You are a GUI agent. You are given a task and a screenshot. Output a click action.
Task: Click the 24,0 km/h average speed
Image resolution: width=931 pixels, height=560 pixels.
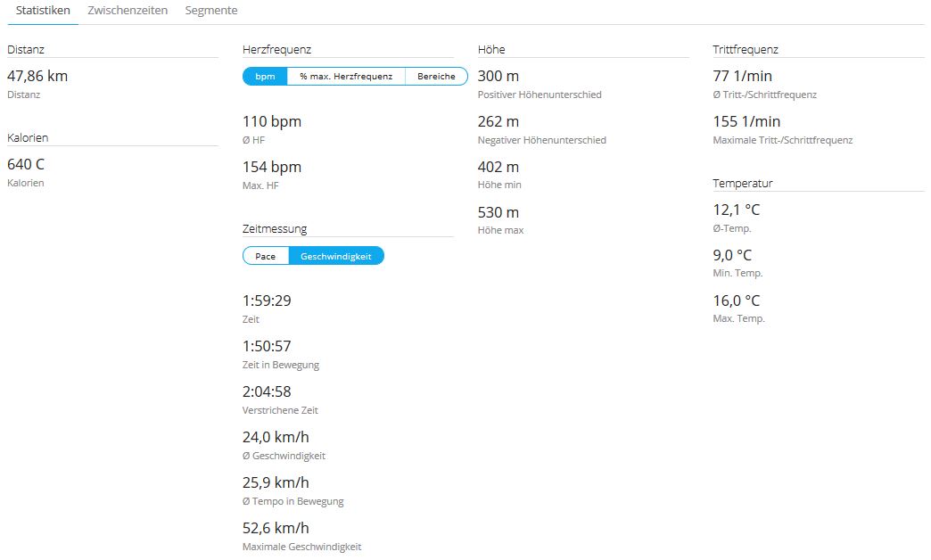[x=276, y=438]
